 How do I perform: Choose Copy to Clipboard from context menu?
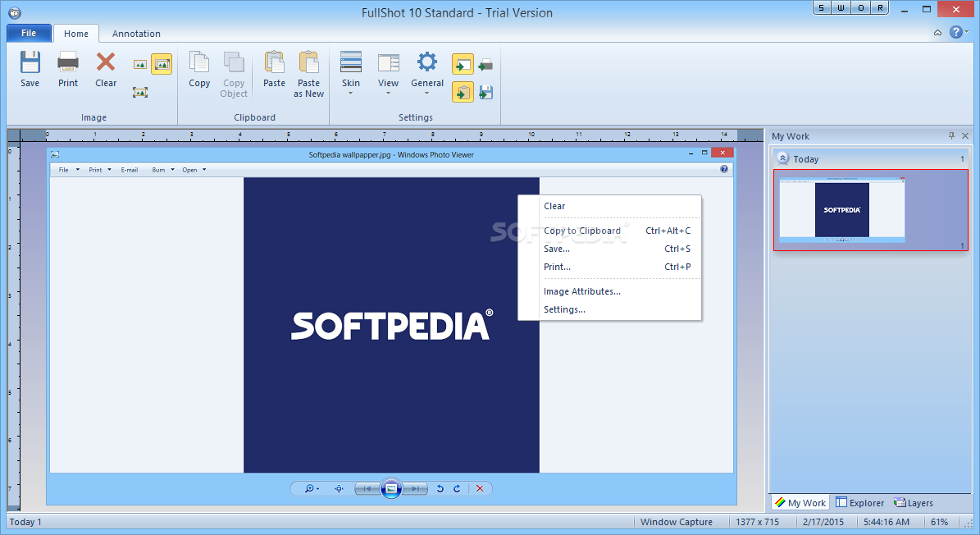click(x=610, y=231)
